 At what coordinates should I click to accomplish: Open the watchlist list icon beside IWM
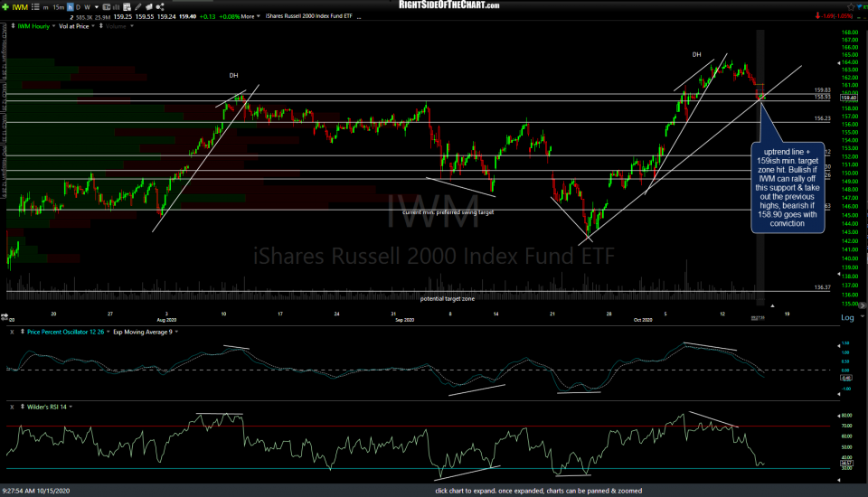(35, 6)
